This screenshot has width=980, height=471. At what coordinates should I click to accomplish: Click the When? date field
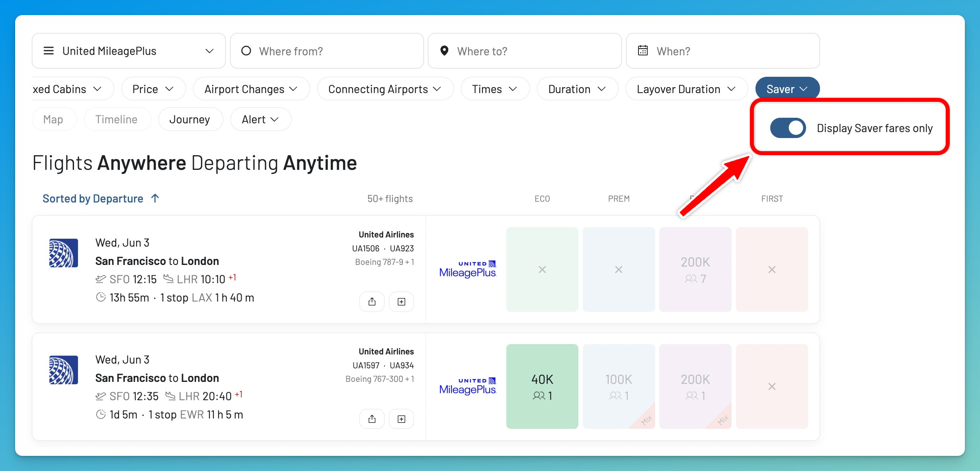tap(723, 51)
